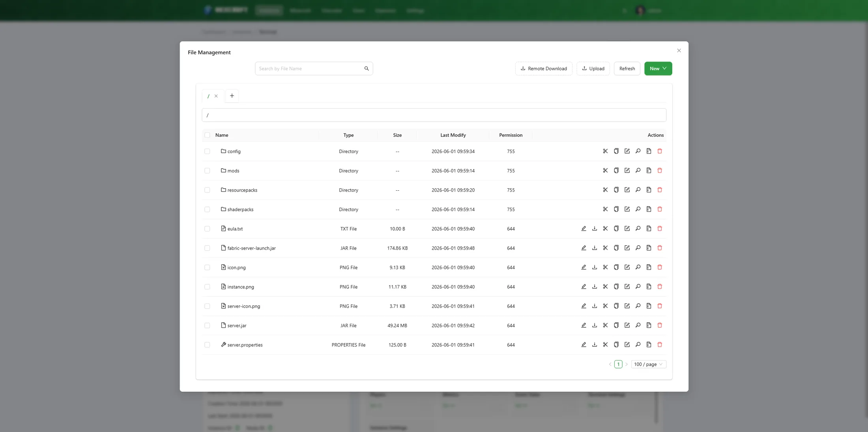Edit the icon.png pencil icon
868x432 pixels.
coord(584,267)
